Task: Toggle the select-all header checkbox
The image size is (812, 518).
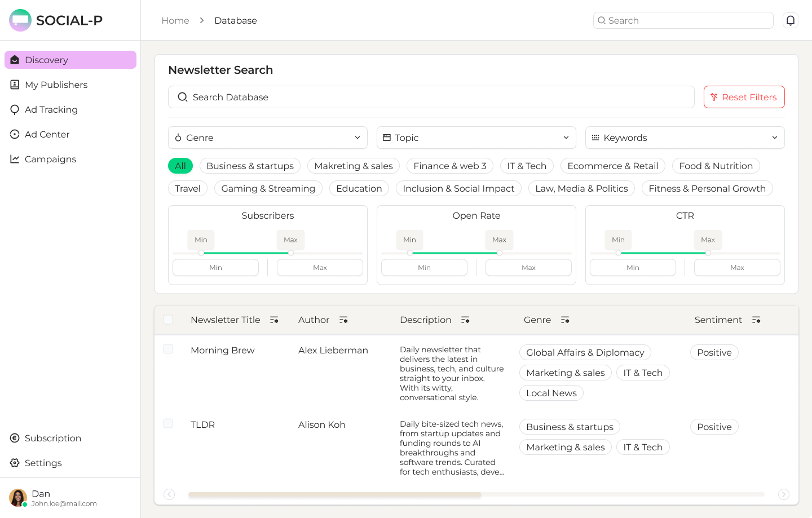Action: coord(168,320)
